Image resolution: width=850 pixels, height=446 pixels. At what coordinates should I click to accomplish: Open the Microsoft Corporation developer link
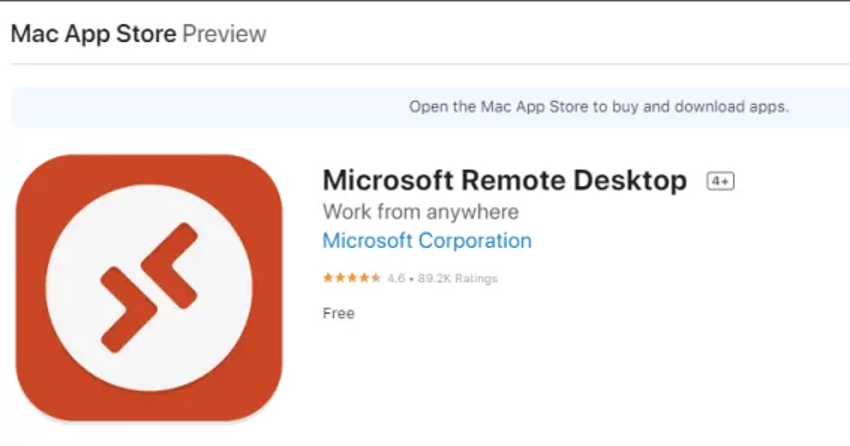point(427,241)
